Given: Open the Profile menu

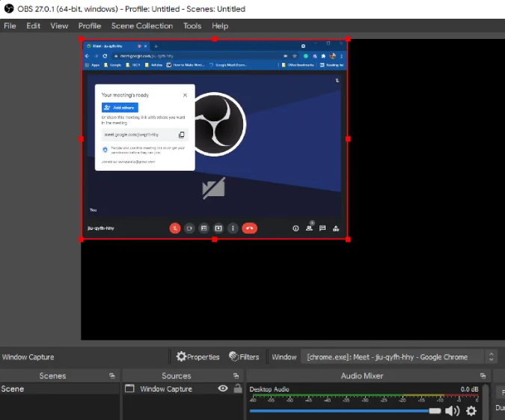Looking at the screenshot, I should 90,25.
